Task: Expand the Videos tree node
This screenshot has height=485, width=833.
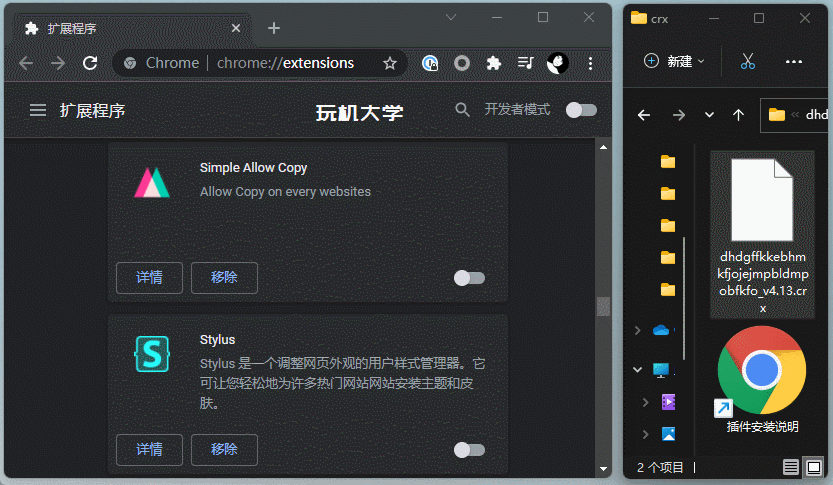Action: click(645, 402)
